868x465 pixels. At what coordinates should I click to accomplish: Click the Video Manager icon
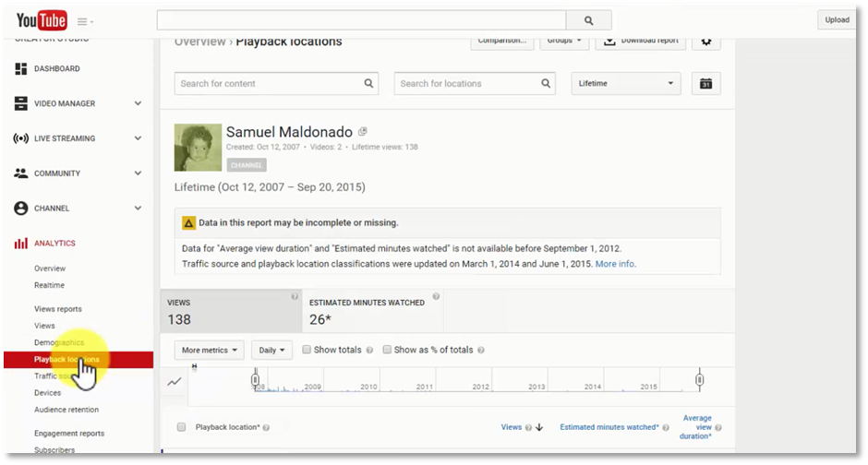tap(21, 103)
